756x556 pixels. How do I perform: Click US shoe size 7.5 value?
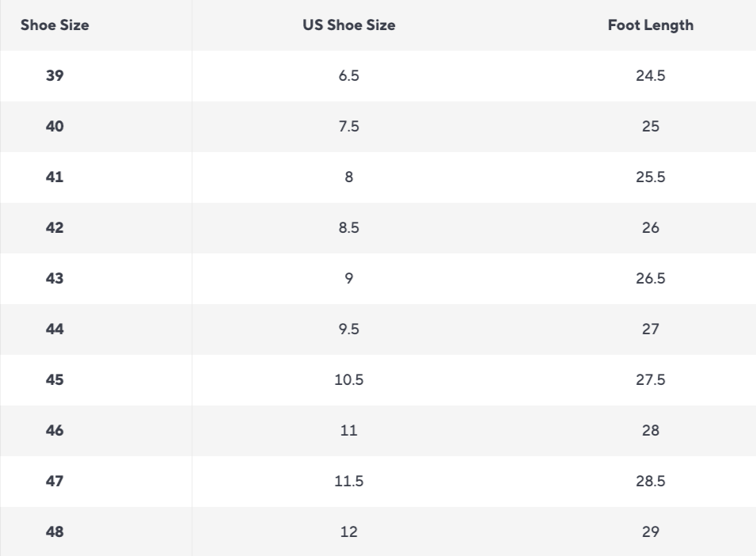(349, 127)
